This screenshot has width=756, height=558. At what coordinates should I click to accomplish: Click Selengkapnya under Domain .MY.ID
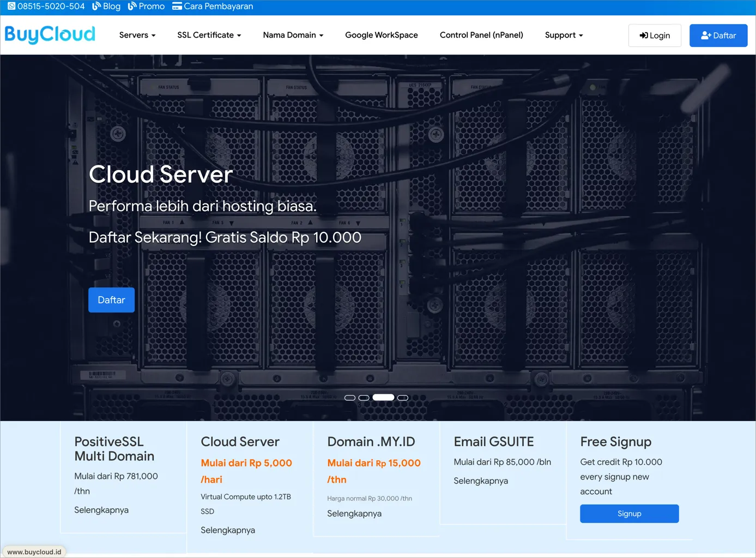[354, 513]
